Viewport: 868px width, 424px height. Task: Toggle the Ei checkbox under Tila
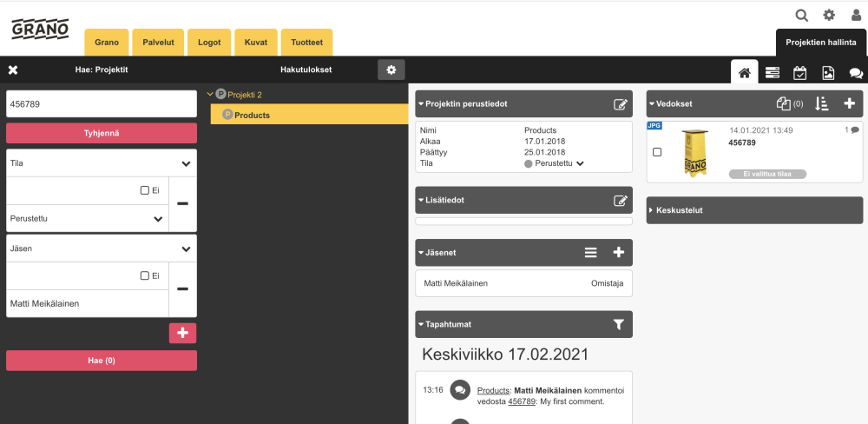coord(144,190)
